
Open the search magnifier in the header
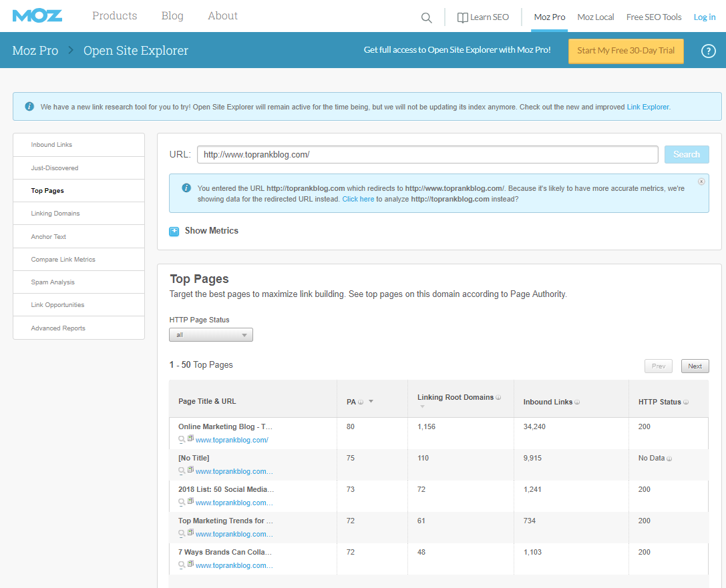click(426, 18)
